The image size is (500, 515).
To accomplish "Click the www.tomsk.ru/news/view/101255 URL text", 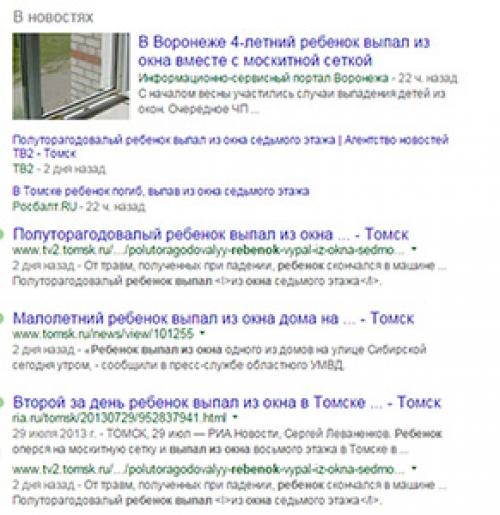I will 103,334.
